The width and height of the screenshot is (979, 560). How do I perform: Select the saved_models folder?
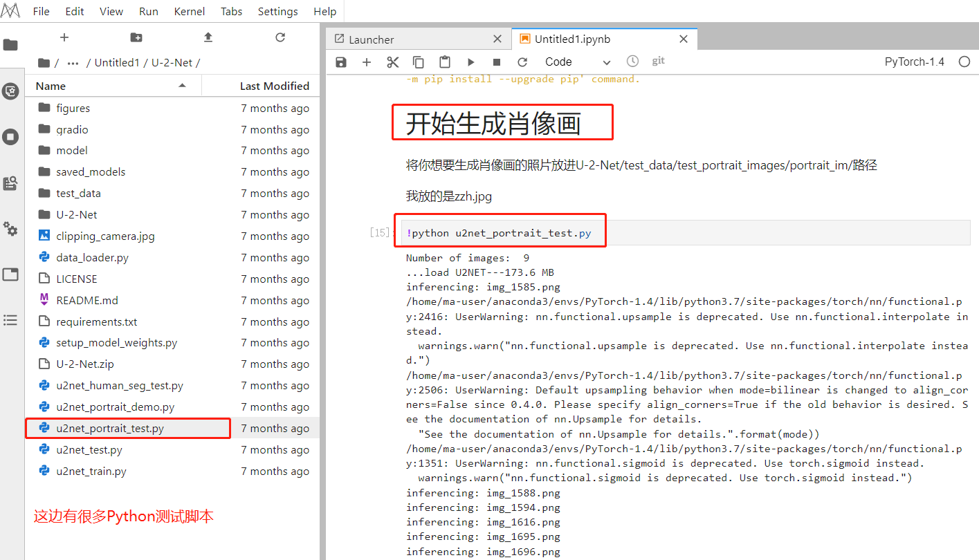pyautogui.click(x=173, y=172)
